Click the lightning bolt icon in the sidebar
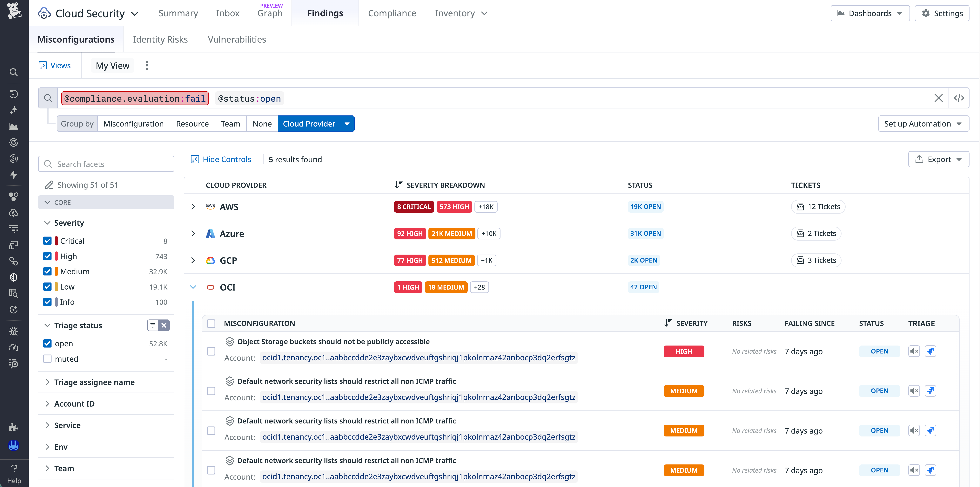This screenshot has height=487, width=980. (14, 175)
